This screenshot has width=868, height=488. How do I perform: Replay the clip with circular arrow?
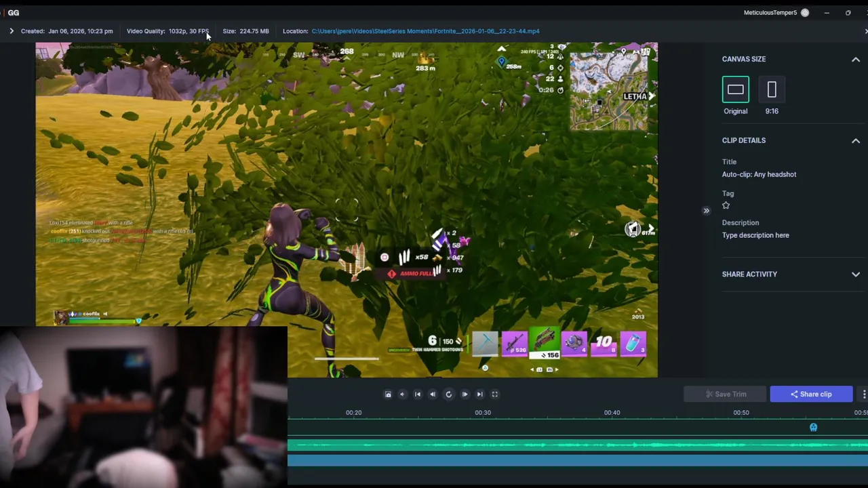click(448, 394)
